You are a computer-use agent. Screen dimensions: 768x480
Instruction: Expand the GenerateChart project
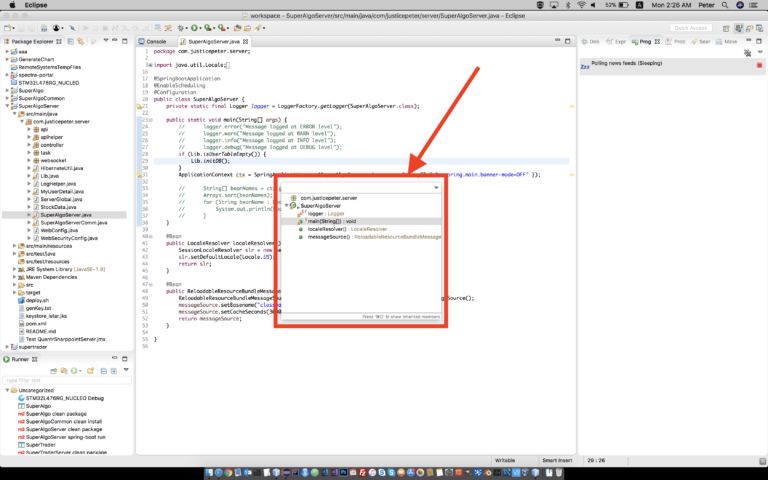7,59
